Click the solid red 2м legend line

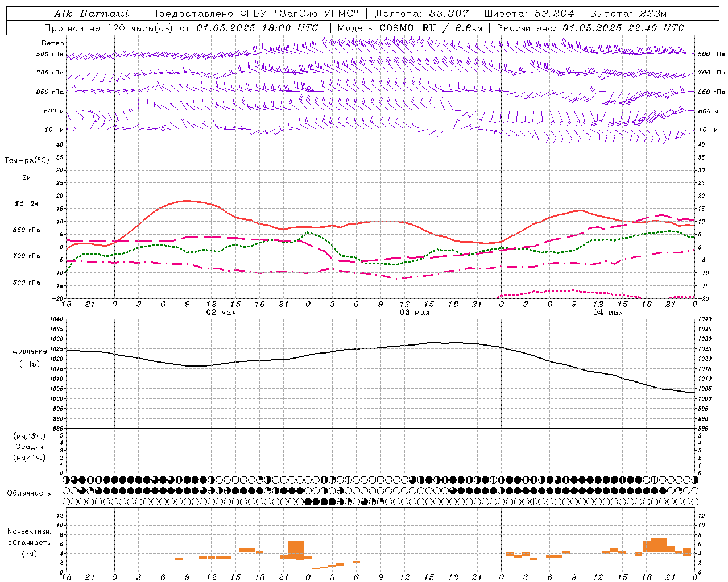26,184
